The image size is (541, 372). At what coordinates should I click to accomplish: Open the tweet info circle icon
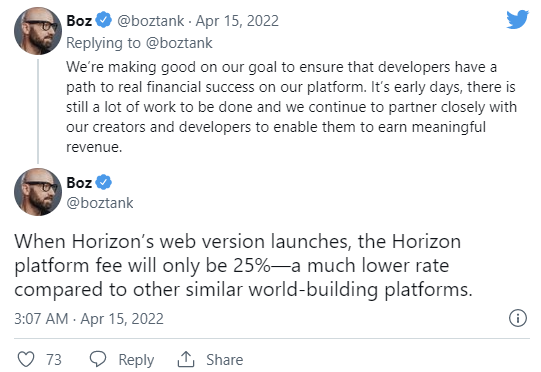click(518, 318)
